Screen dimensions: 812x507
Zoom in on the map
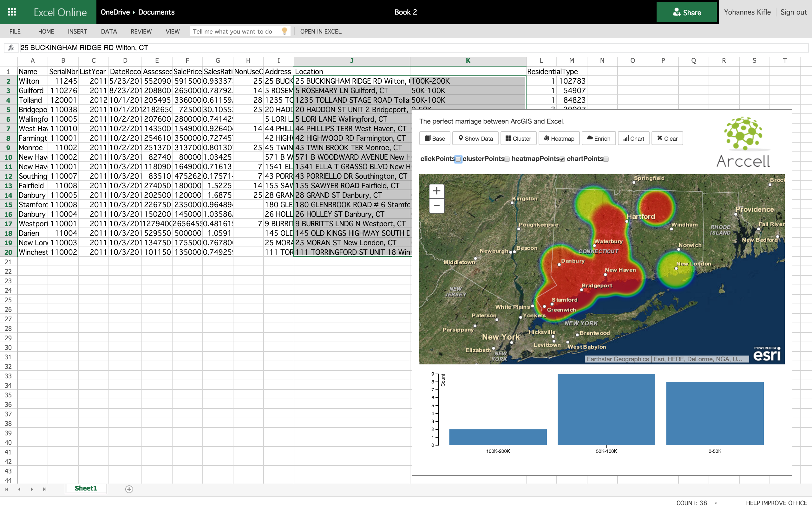point(436,191)
